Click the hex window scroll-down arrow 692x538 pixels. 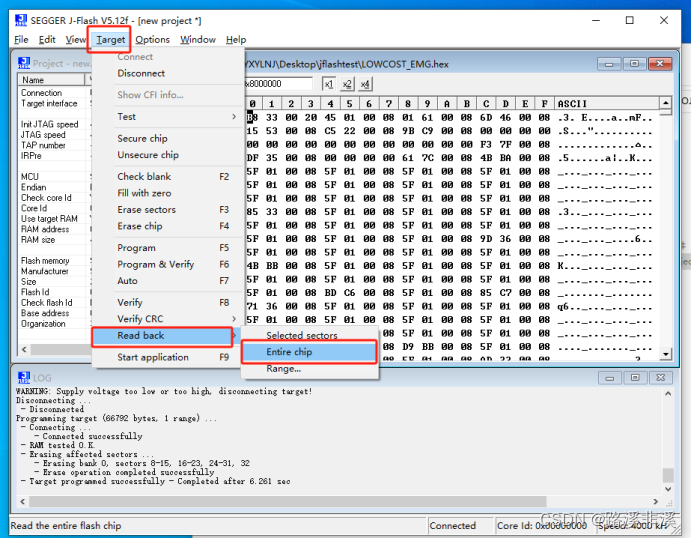666,354
